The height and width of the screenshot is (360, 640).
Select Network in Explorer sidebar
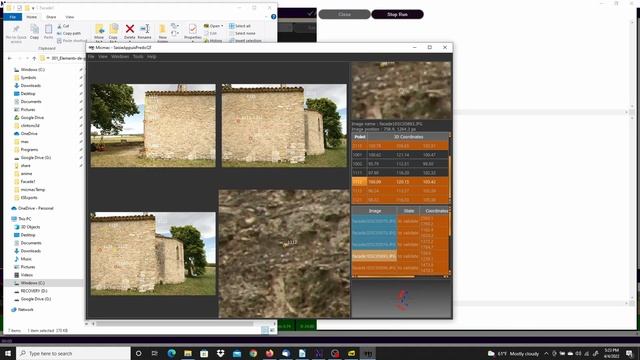[x=25, y=310]
